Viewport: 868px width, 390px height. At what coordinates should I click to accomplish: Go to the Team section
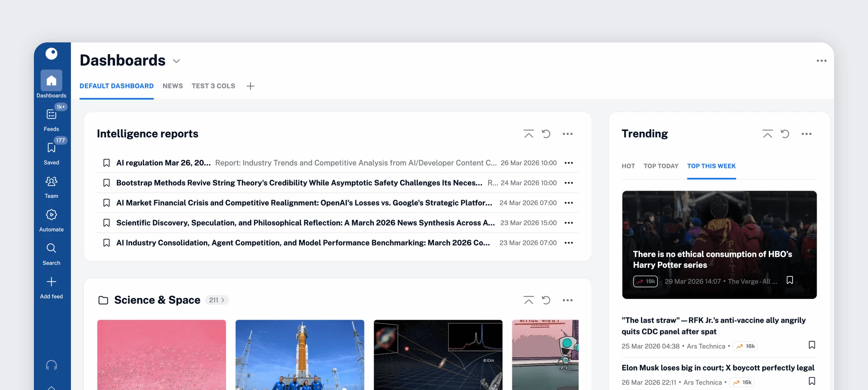51,181
